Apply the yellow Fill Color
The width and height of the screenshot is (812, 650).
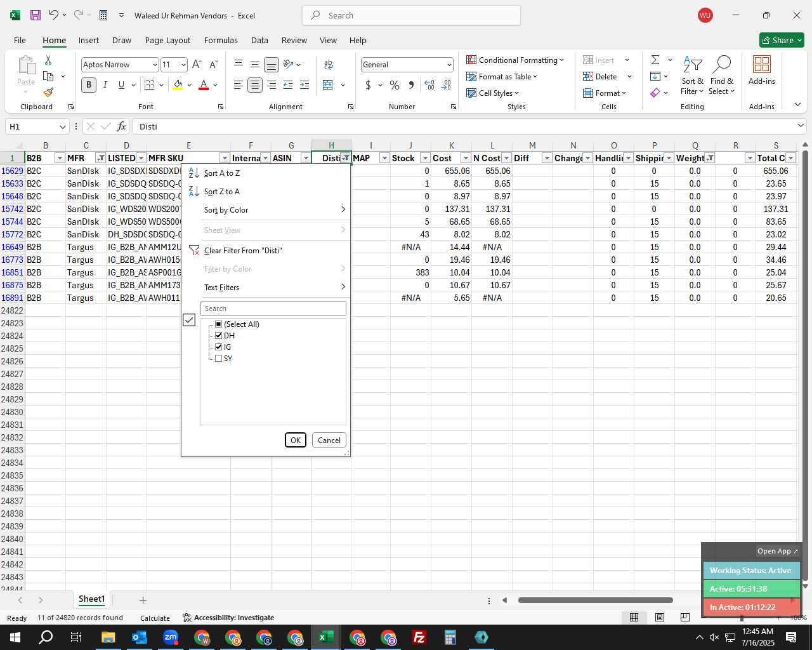[178, 85]
